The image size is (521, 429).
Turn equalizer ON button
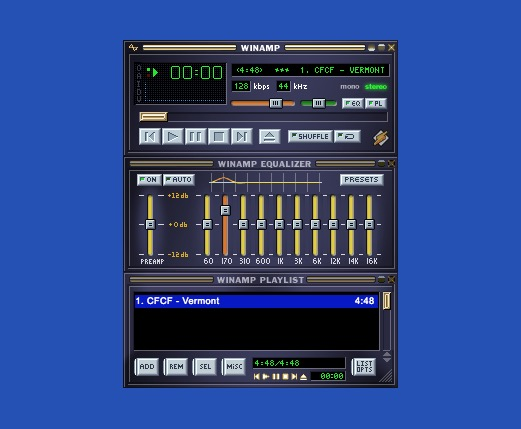coord(149,180)
